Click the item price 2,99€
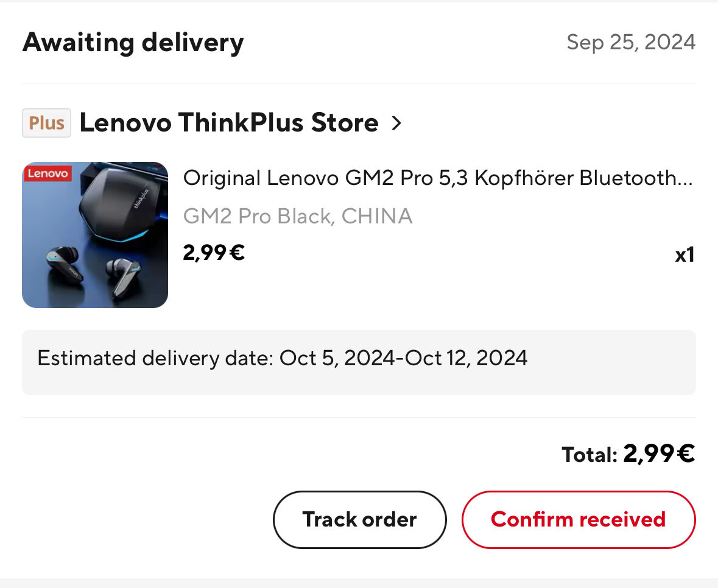The width and height of the screenshot is (718, 588). pos(214,253)
